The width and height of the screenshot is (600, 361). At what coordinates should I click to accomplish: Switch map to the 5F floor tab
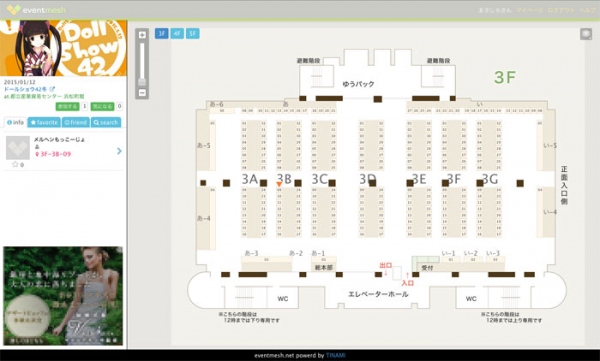click(192, 33)
